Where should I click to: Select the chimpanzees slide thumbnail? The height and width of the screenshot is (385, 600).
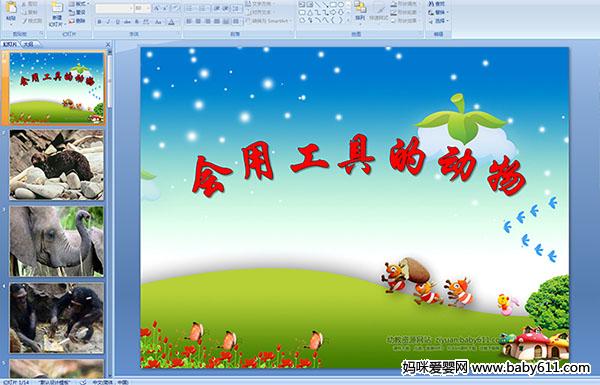coord(57,318)
